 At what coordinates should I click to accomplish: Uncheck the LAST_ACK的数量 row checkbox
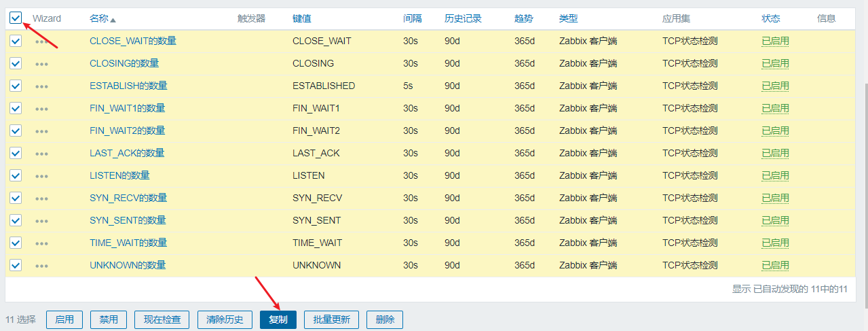(x=16, y=153)
